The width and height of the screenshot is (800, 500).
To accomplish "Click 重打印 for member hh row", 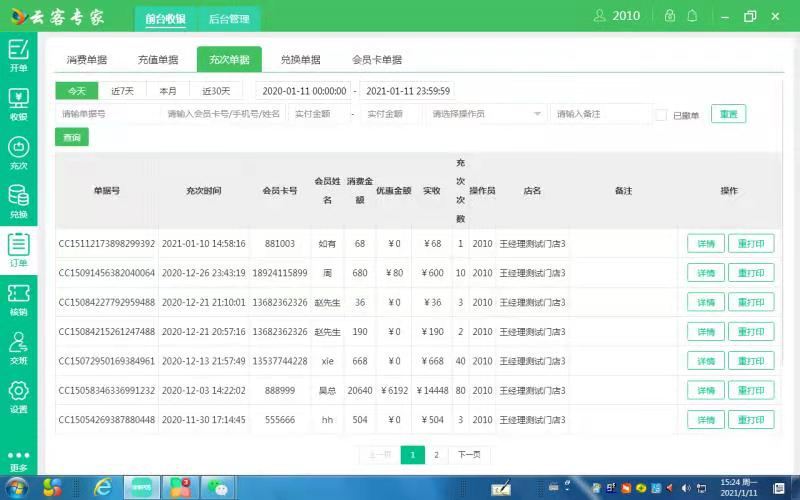I will [x=751, y=419].
